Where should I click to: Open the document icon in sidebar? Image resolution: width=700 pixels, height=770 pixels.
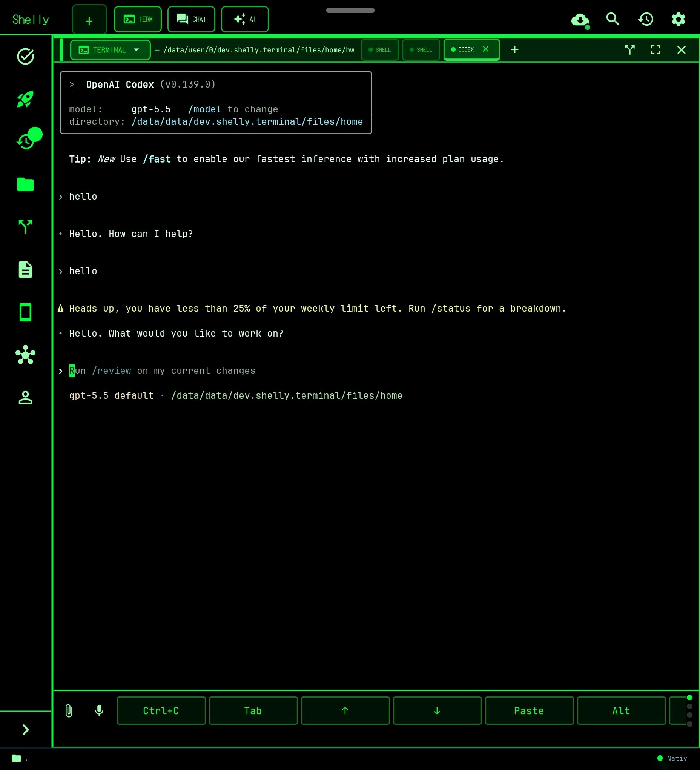[x=26, y=270]
